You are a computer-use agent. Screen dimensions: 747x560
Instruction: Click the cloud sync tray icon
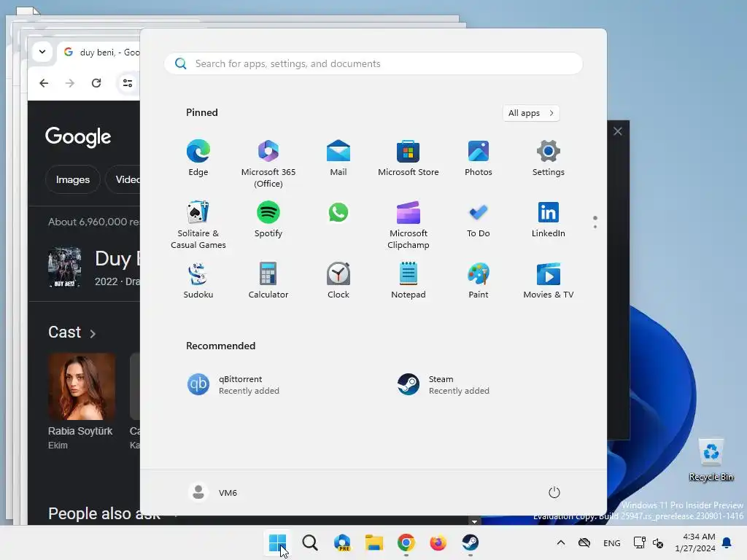[x=584, y=542]
